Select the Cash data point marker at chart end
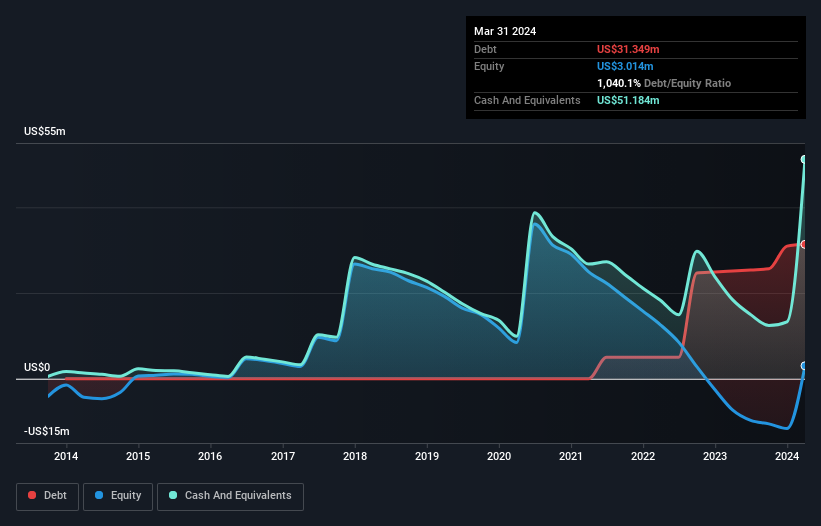This screenshot has height=526, width=821. 804,159
